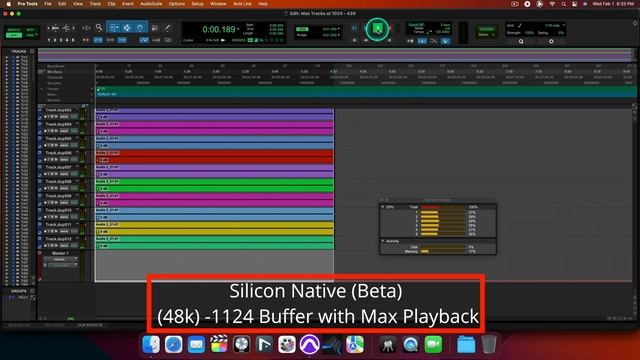Viewport: 640px width, 360px height.
Task: Open Trash in the Dock
Action: (489, 345)
